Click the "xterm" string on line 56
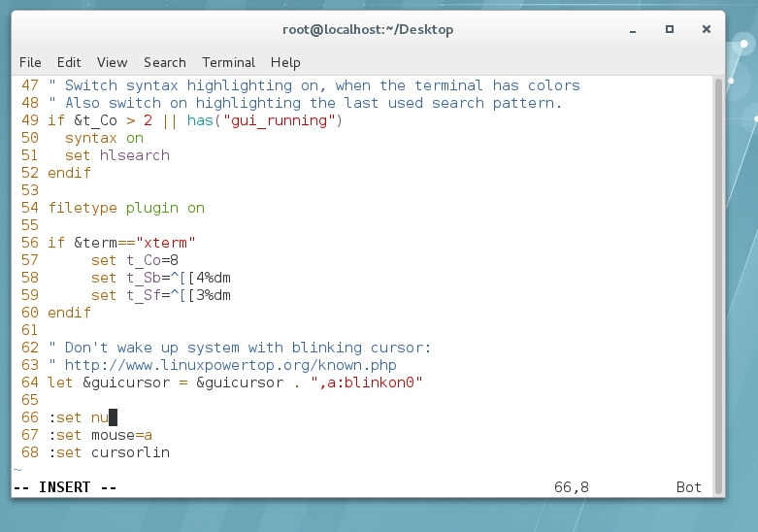Screen dimensions: 758x532 (166, 243)
